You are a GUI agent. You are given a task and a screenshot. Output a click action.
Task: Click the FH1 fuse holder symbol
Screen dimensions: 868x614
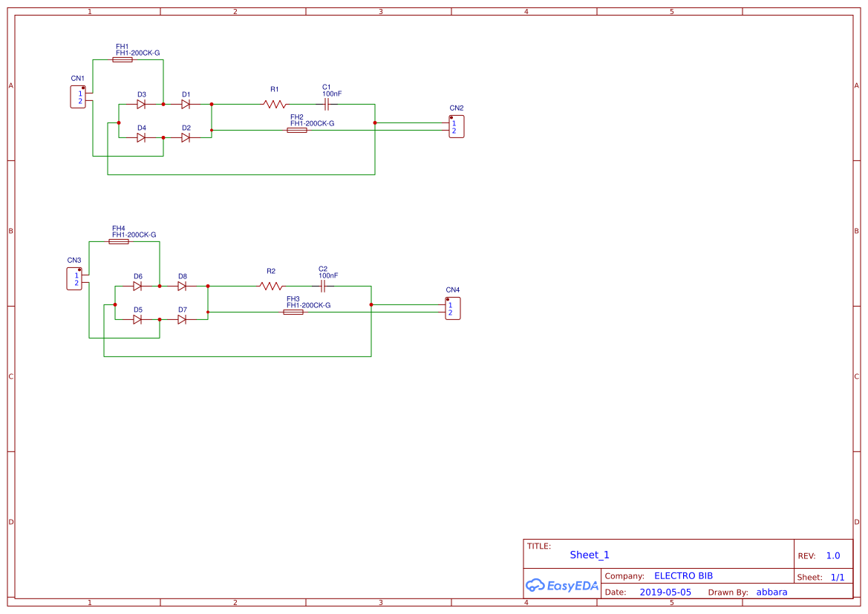coord(123,59)
